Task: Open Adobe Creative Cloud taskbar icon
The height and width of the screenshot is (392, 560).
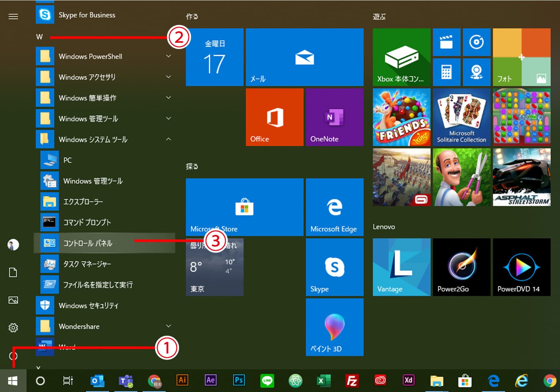Action: pos(380,380)
